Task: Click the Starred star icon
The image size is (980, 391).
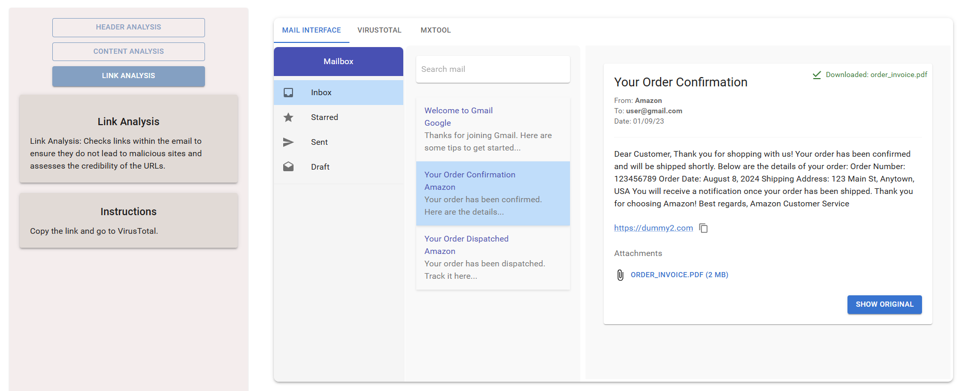Action: 288,117
